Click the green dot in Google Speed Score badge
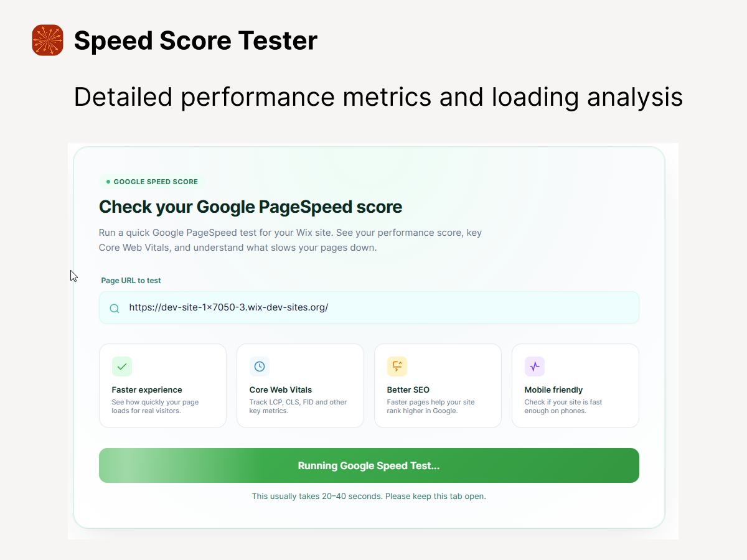This screenshot has height=560, width=747. click(108, 182)
